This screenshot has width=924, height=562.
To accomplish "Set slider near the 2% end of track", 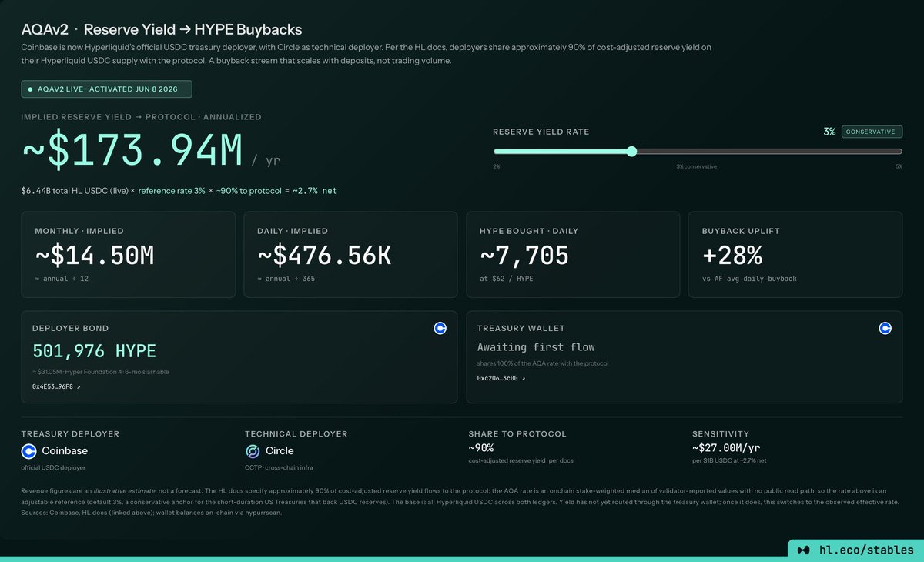I will (x=497, y=152).
